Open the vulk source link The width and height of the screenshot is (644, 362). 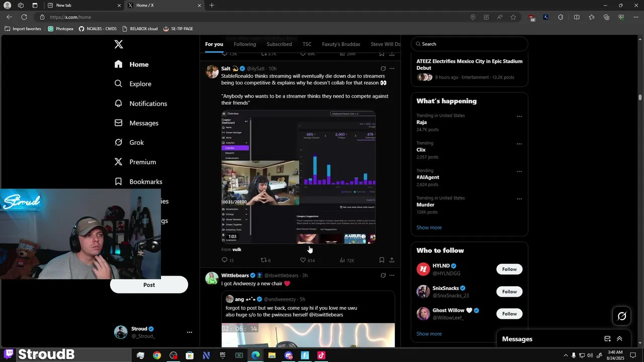pyautogui.click(x=236, y=249)
